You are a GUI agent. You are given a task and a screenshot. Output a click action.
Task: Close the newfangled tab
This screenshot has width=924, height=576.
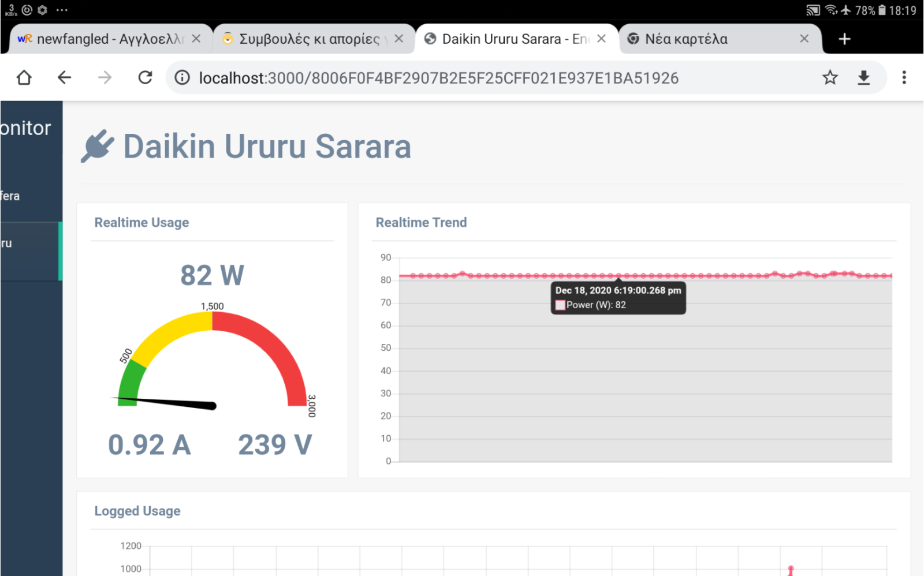[196, 39]
